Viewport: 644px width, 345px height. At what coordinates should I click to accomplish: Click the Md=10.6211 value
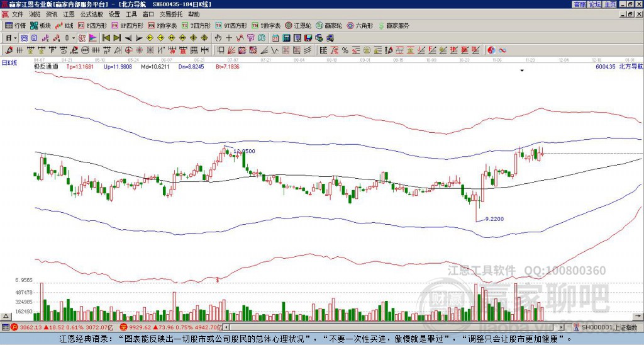155,66
